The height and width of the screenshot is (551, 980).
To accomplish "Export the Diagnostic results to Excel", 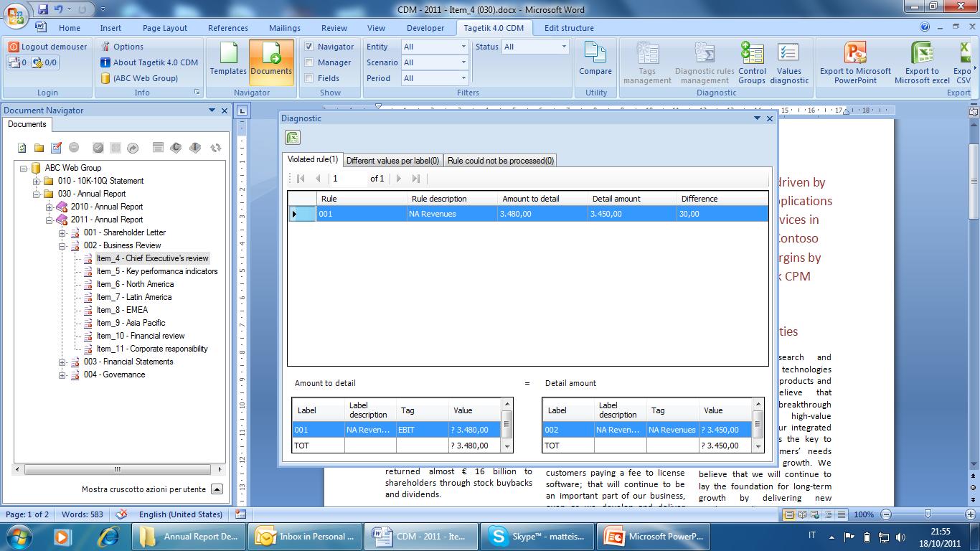I will (x=292, y=138).
